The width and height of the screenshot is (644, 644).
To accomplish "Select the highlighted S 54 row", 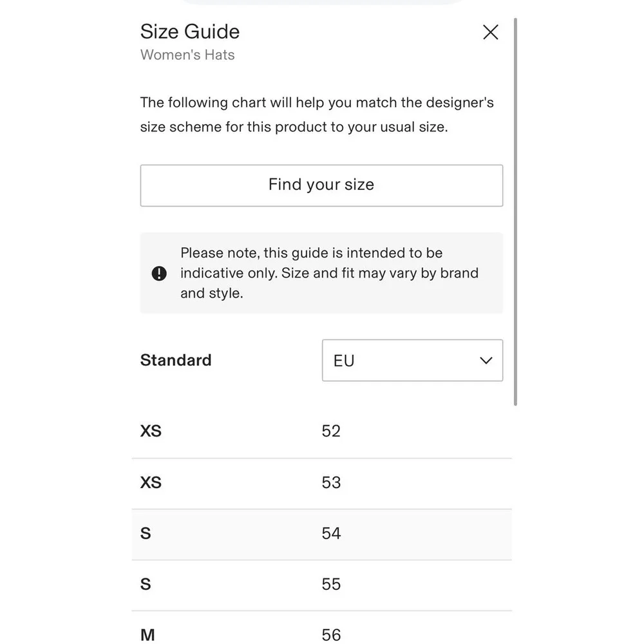I will tap(321, 535).
